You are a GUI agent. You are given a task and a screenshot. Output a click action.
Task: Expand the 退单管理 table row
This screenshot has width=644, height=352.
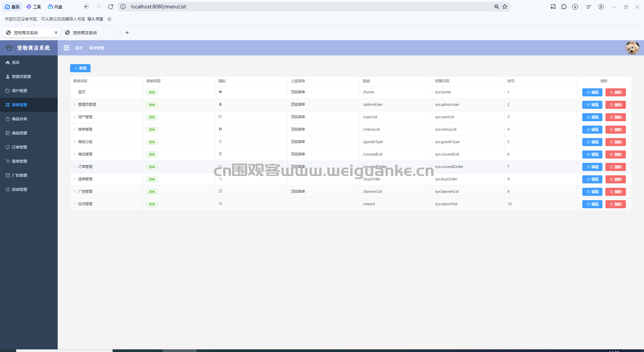pyautogui.click(x=74, y=179)
